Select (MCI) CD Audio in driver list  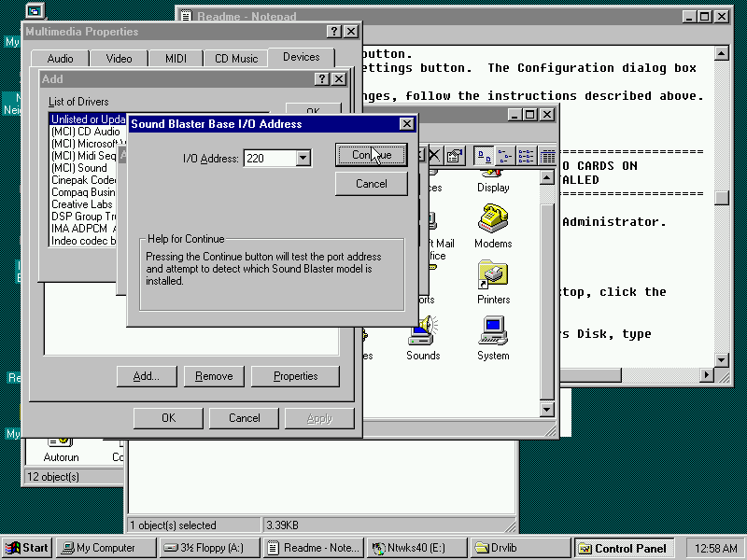[85, 132]
